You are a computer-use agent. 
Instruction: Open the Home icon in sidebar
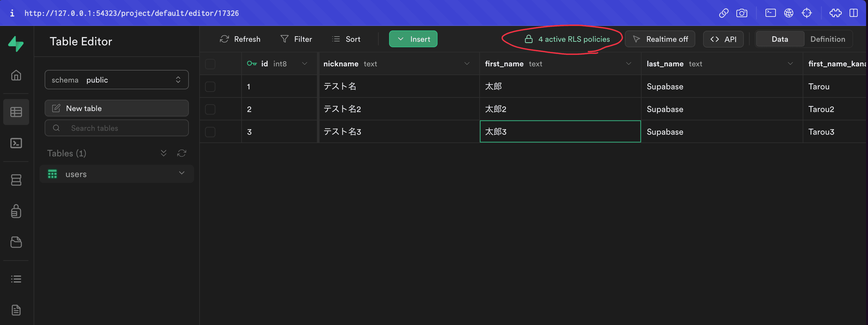(16, 75)
